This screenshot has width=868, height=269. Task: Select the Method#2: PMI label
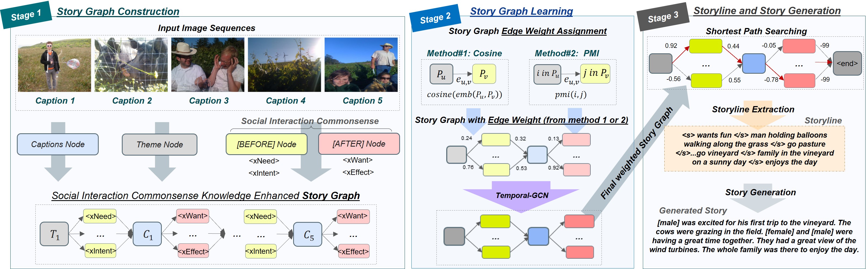[x=567, y=53]
